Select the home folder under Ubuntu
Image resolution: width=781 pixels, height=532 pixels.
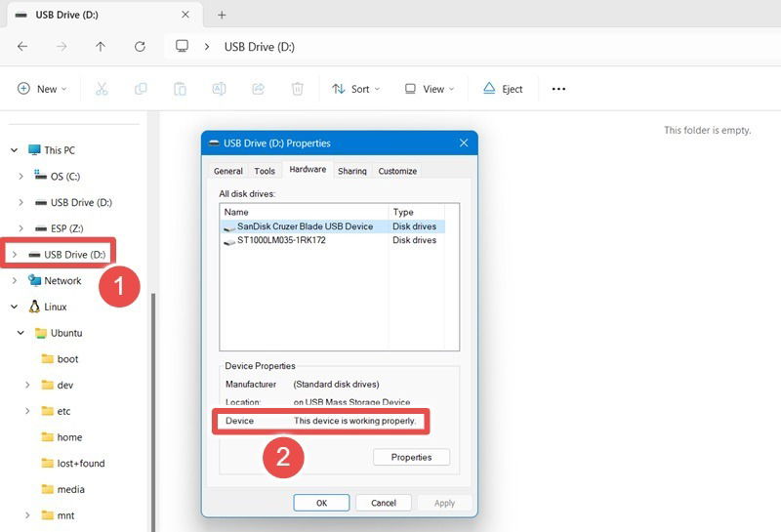pos(68,437)
